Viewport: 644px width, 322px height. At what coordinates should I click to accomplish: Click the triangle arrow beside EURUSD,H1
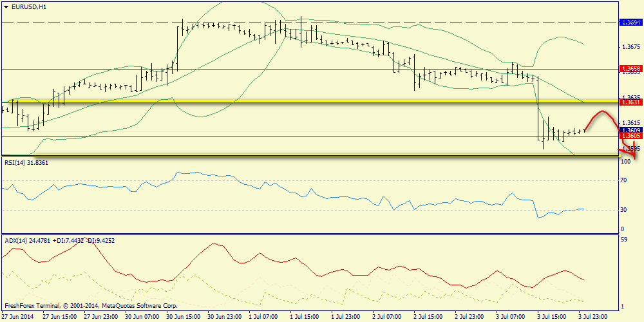pos(6,6)
